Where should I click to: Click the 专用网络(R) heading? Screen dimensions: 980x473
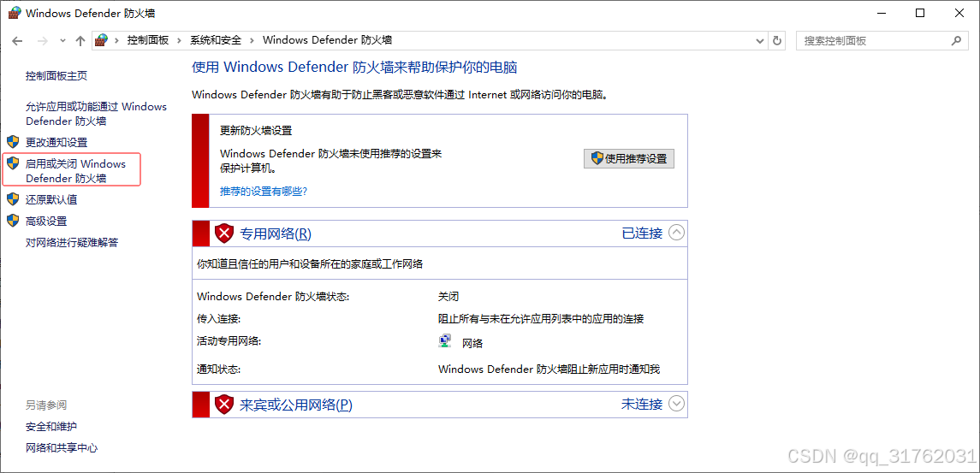(x=276, y=234)
